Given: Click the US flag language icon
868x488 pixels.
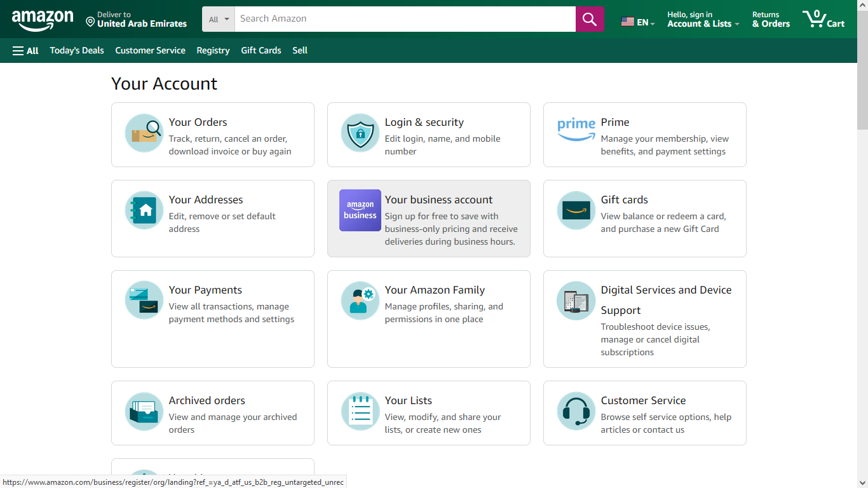Looking at the screenshot, I should (627, 22).
